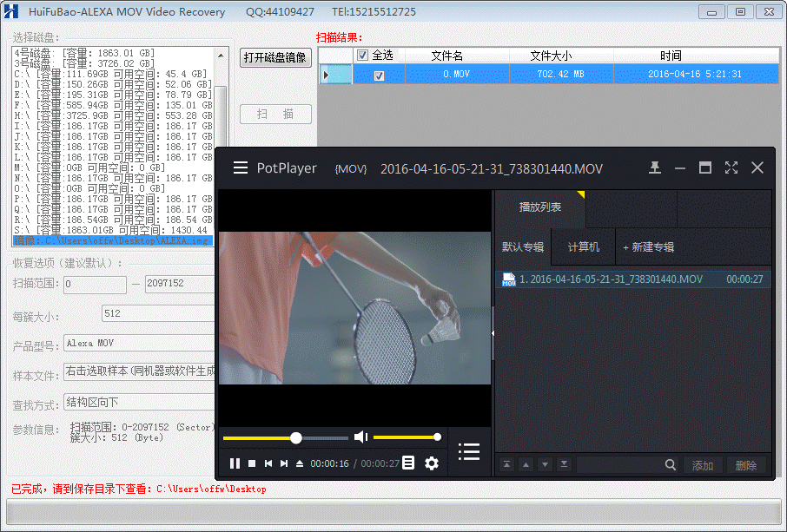Screen dimensions: 787x532
Task: Collapse the playlist side panel handle
Action: [x=493, y=333]
